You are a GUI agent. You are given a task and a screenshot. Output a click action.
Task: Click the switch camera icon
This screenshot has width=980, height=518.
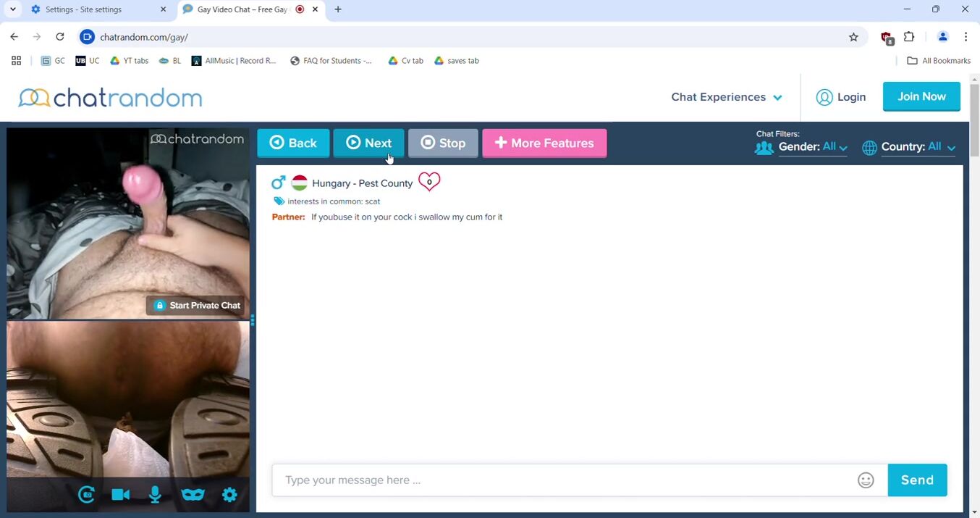[x=87, y=495]
